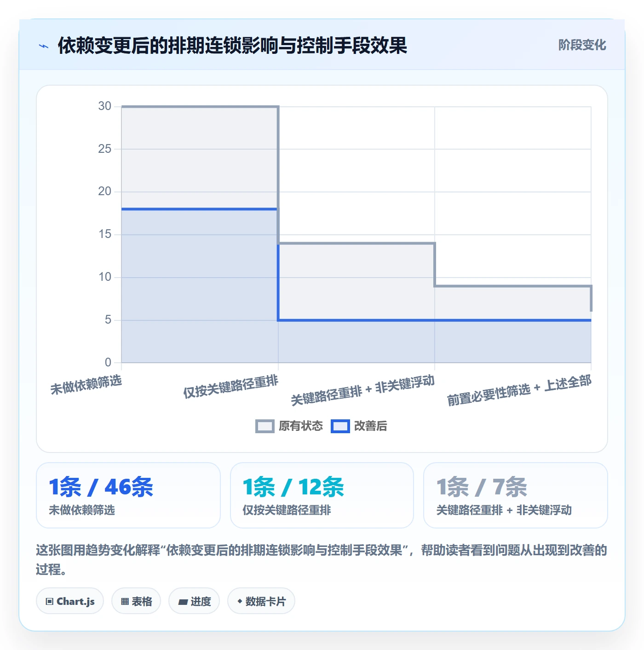
Task: Toggle the 原有状态 legend swatch
Action: point(264,426)
